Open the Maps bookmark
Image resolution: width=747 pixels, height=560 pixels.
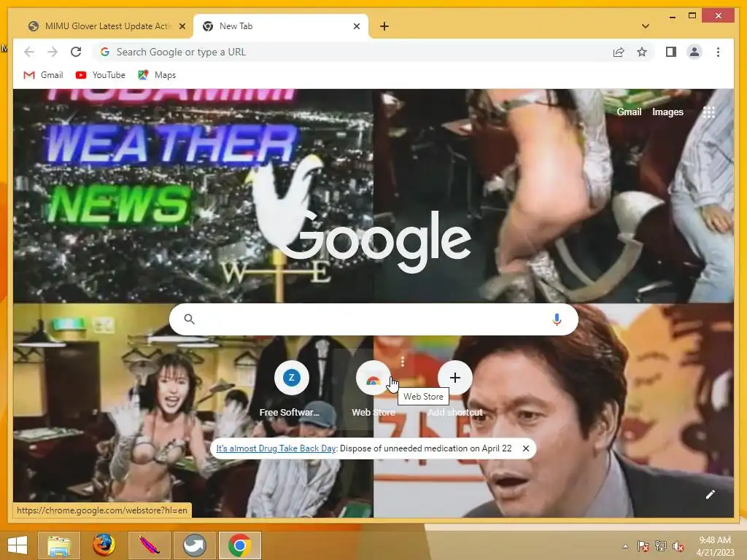tap(158, 75)
